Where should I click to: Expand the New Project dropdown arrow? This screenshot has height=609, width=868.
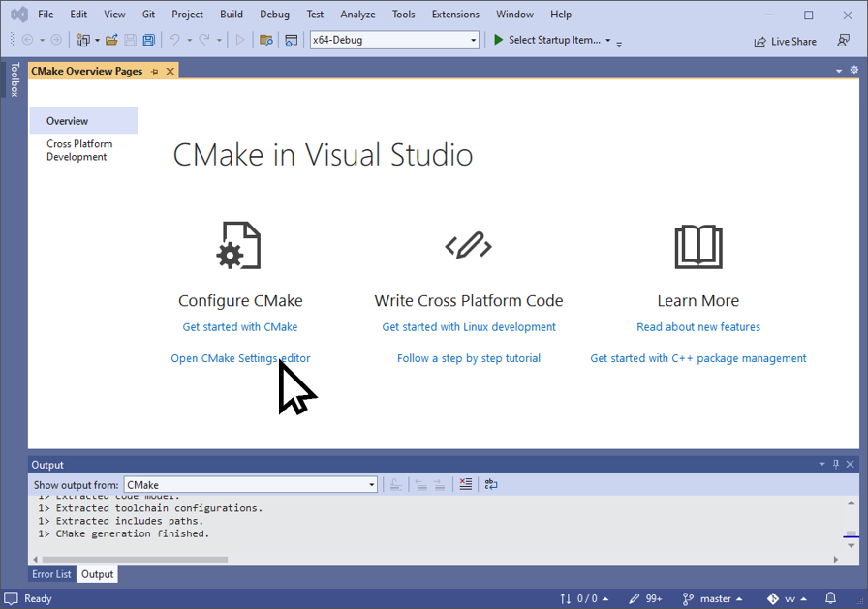(x=97, y=40)
